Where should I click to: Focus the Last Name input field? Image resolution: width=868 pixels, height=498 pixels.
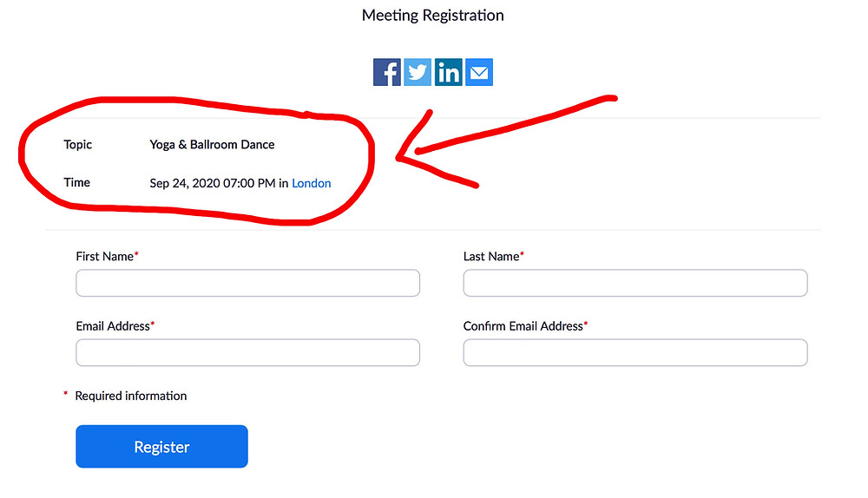point(635,283)
